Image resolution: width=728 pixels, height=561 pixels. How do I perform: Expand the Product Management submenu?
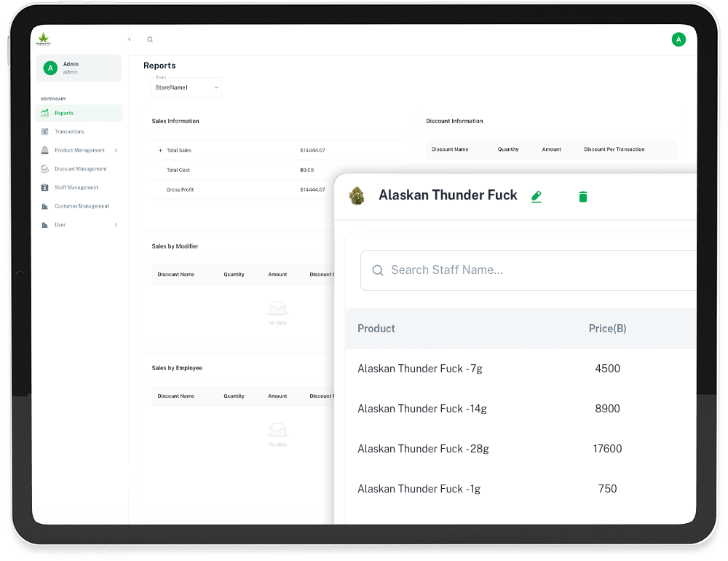[116, 151]
